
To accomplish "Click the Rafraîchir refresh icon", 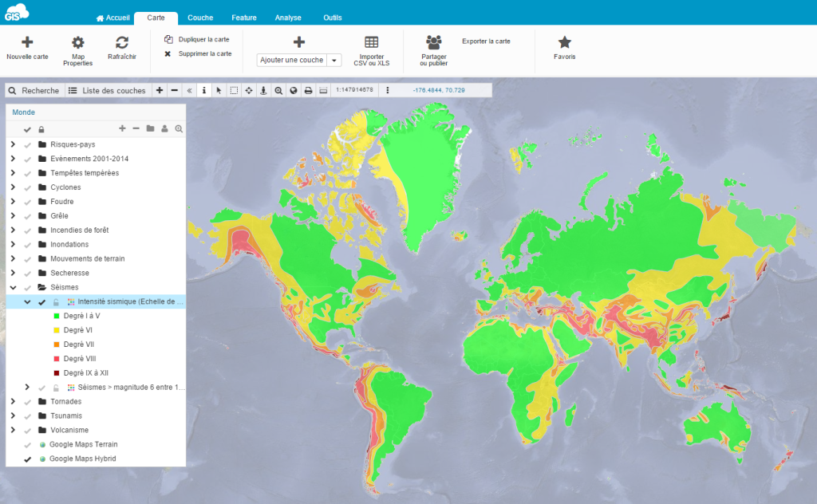I will [x=122, y=43].
